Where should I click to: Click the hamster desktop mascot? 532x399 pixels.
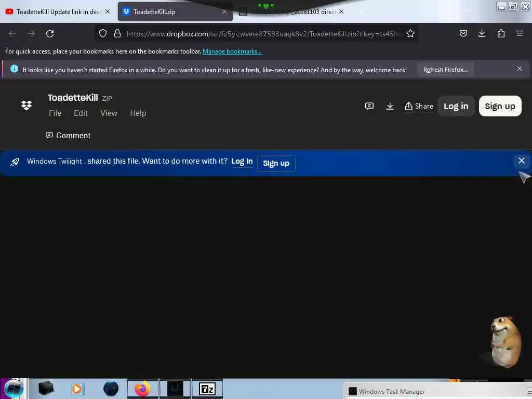pos(505,341)
